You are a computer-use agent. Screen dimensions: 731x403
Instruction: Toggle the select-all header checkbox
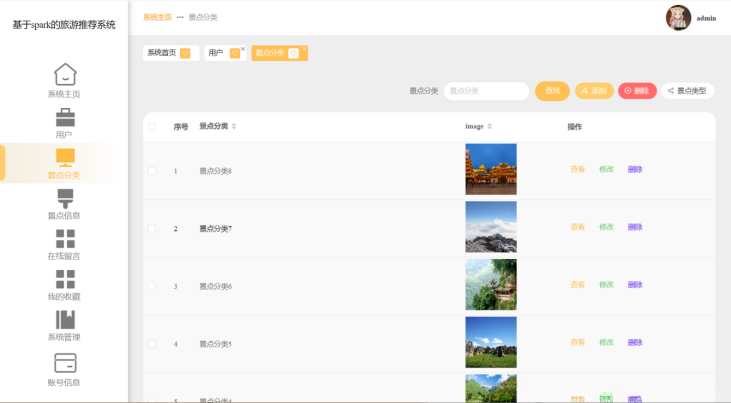pos(152,127)
